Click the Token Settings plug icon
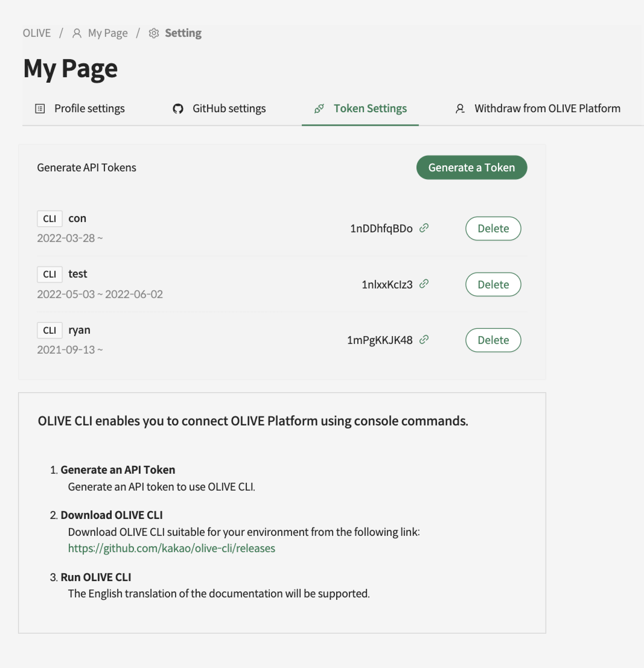The image size is (644, 668). coord(319,109)
